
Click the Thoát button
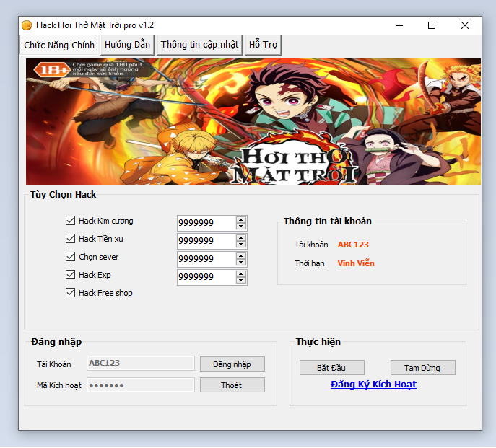232,385
